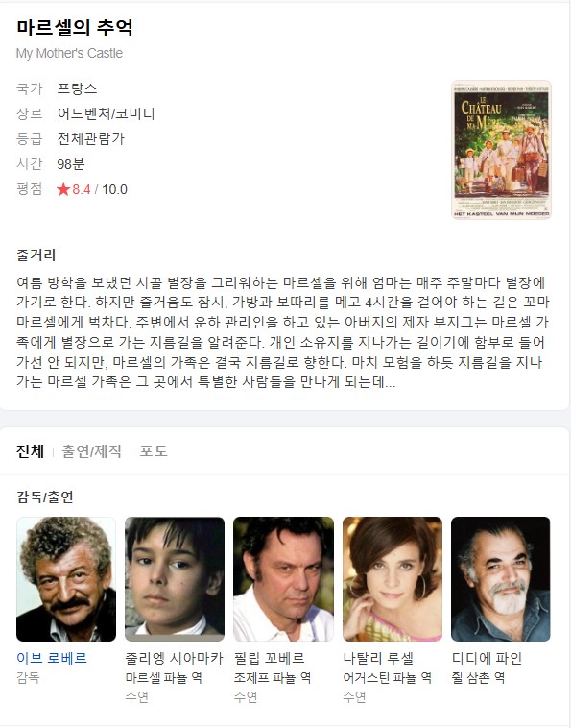
Task: Click director 이브 로베르 name link
Action: 52,658
